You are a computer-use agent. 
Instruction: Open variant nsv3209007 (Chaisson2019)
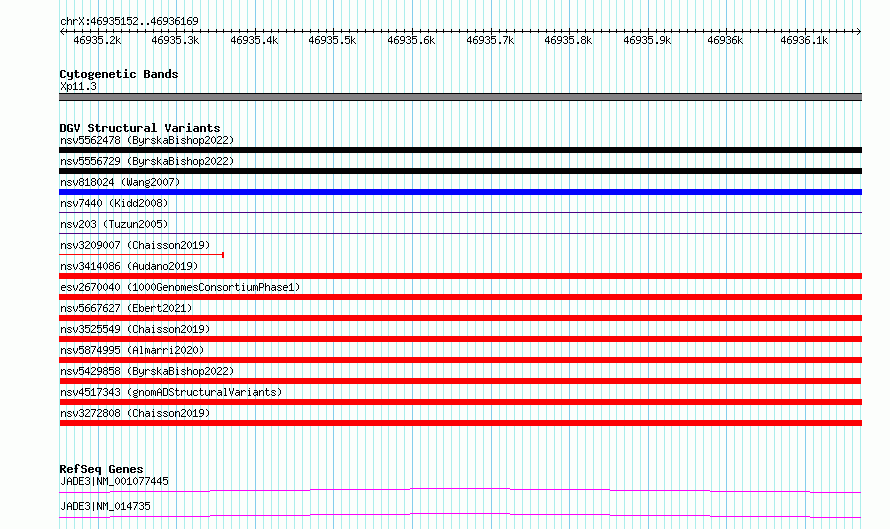point(135,245)
